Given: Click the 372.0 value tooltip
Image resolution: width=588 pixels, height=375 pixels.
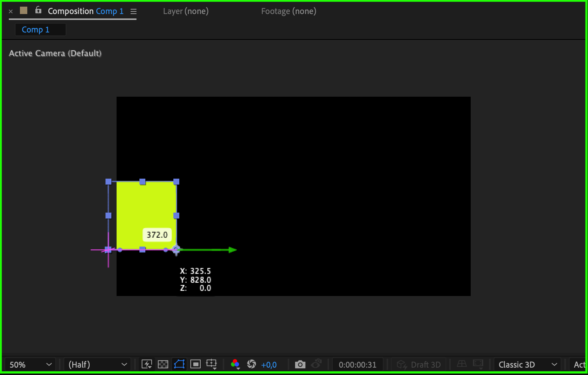Looking at the screenshot, I should tap(157, 235).
